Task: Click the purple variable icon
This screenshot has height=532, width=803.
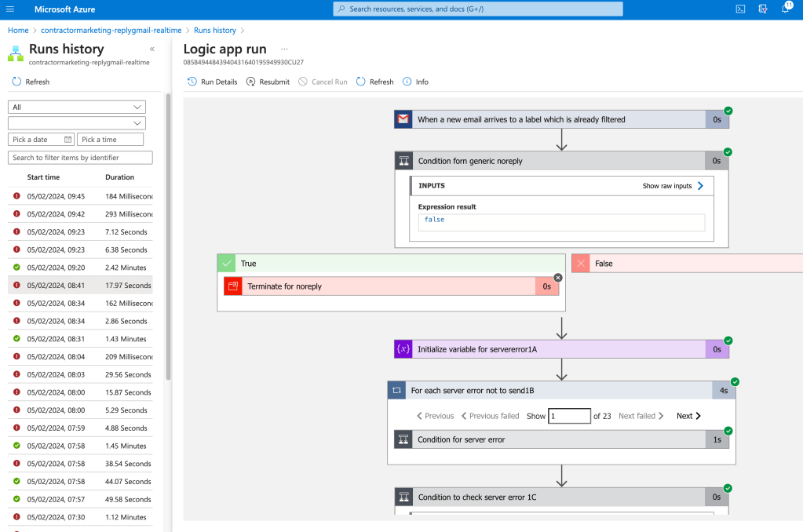Action: 403,349
